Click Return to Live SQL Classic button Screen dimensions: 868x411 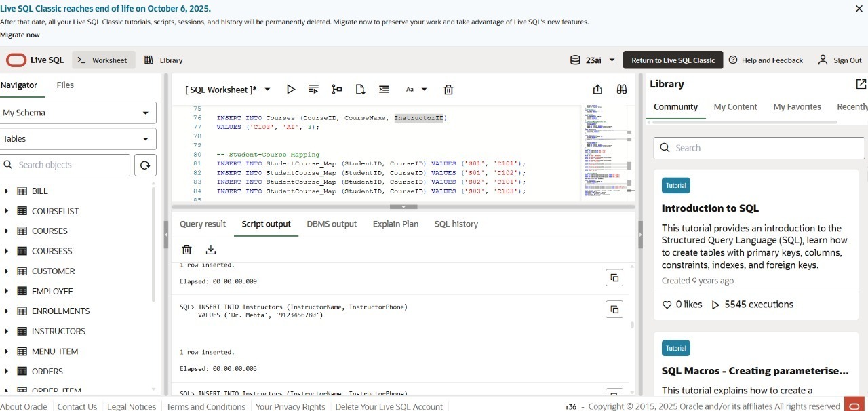[x=673, y=60]
